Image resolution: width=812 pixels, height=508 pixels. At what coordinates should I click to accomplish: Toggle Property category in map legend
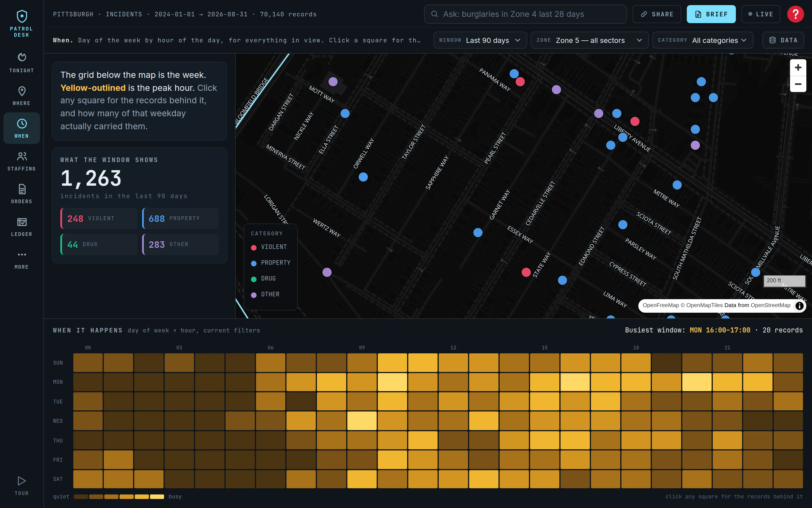(271, 263)
